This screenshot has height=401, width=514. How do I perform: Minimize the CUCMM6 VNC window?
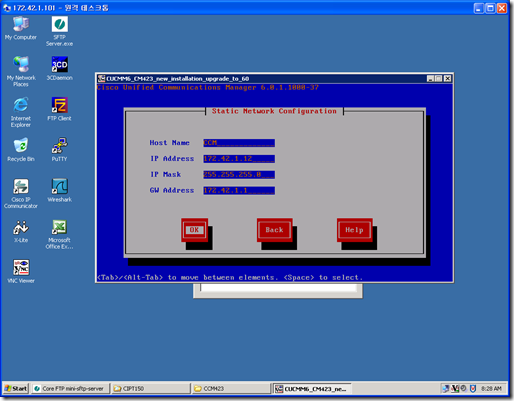tap(430, 79)
